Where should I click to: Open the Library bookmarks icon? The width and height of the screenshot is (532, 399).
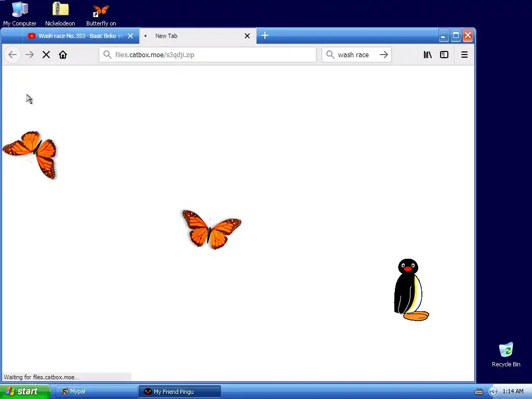coord(428,55)
